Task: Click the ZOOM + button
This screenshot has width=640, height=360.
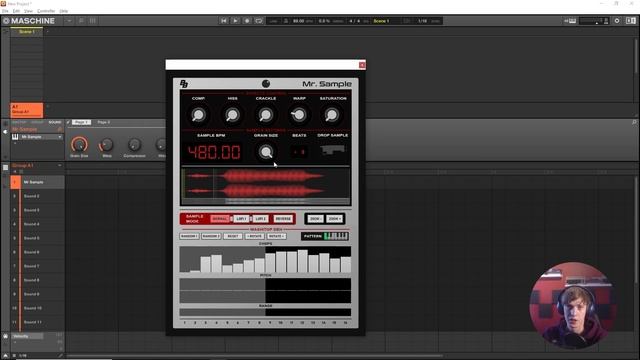Action: (x=334, y=219)
